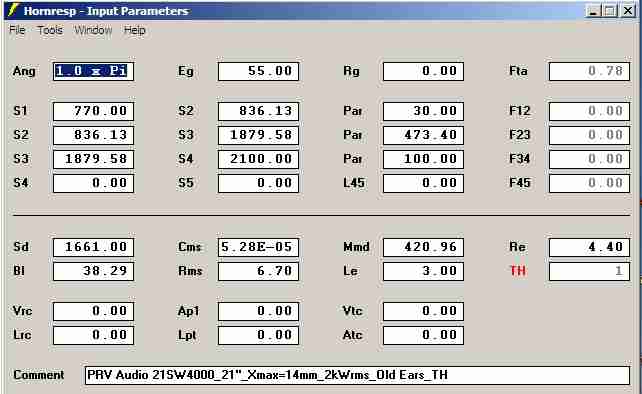Image resolution: width=642 pixels, height=394 pixels.
Task: Maximize the Hornresp window
Action: [610, 11]
